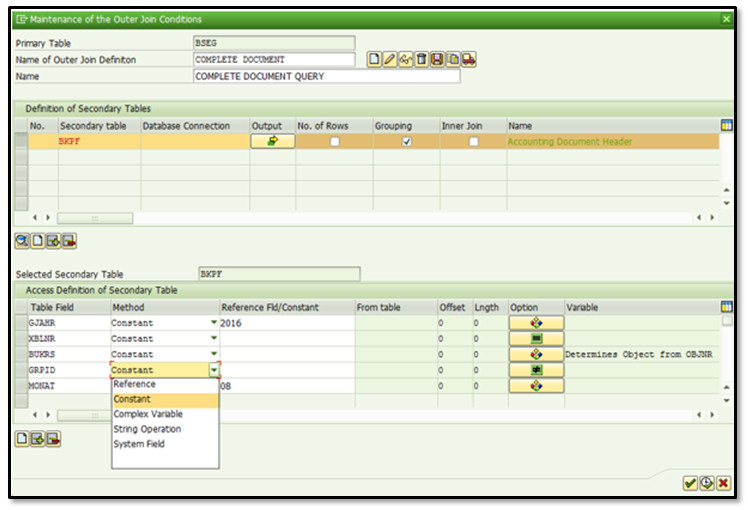Click the Create new definition page icon
Image resolution: width=748 pixels, height=510 pixels.
pos(374,60)
